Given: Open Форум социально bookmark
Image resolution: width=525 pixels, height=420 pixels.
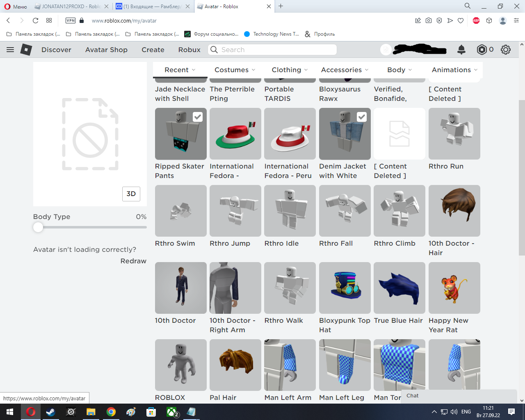Looking at the screenshot, I should (x=212, y=34).
